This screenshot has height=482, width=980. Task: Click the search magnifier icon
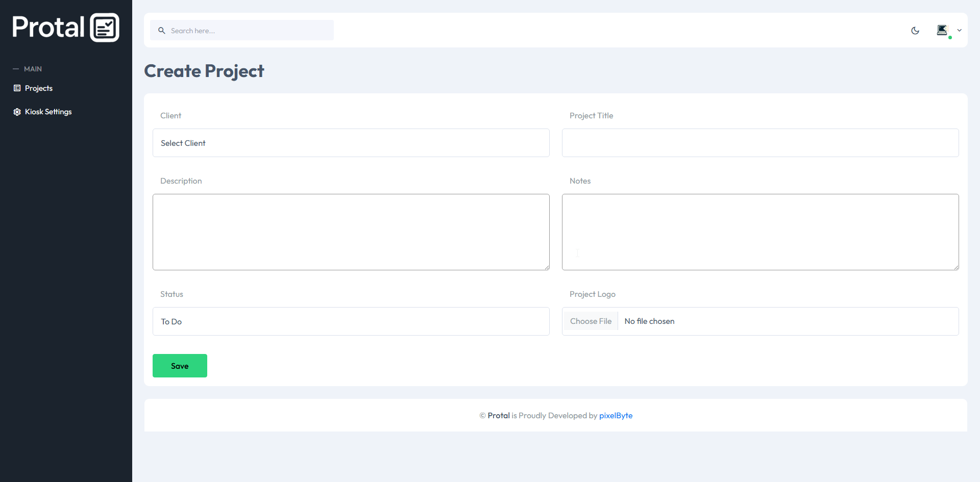[x=162, y=30]
